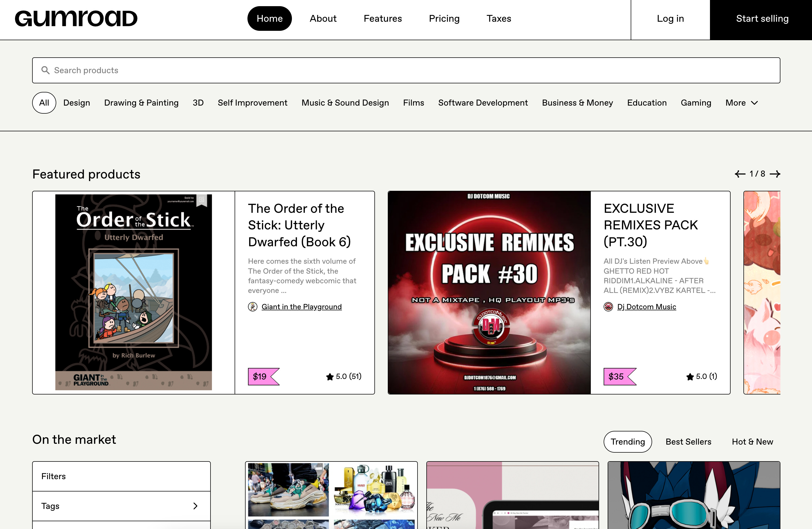Click the Gumroad logo
The image size is (812, 529).
pos(76,18)
